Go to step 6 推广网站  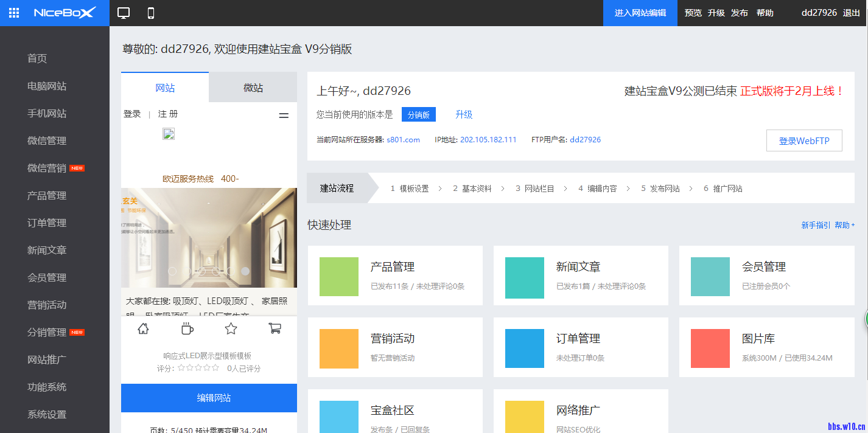(723, 189)
